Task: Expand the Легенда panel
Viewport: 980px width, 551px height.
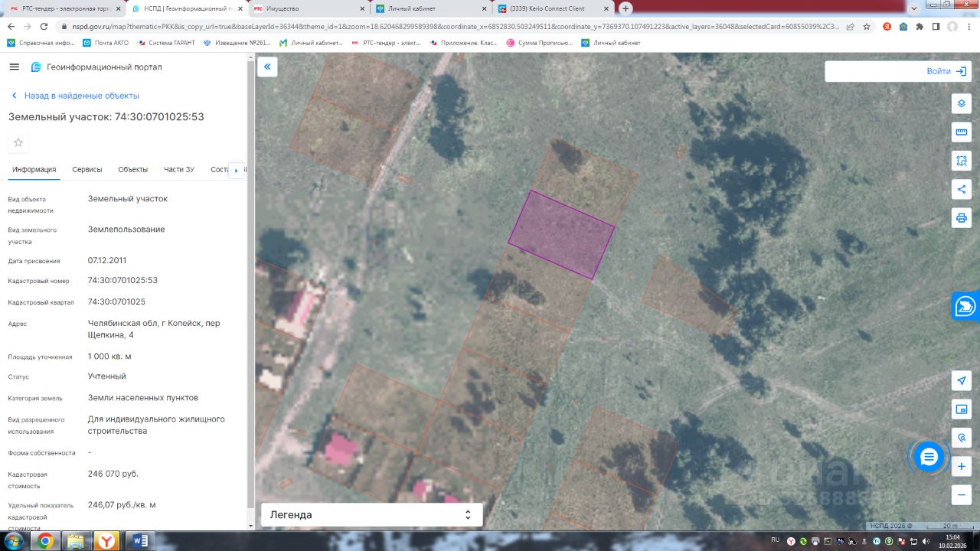Action: pyautogui.click(x=371, y=515)
